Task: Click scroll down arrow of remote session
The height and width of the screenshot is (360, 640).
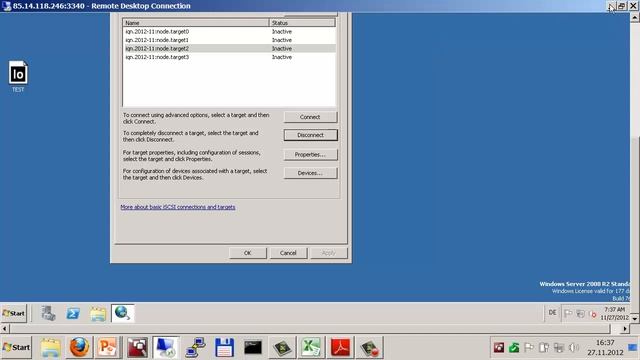Action: [x=635, y=318]
